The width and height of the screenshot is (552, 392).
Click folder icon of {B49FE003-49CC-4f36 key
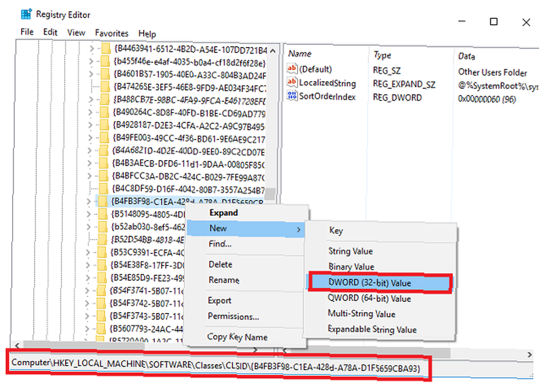[104, 138]
